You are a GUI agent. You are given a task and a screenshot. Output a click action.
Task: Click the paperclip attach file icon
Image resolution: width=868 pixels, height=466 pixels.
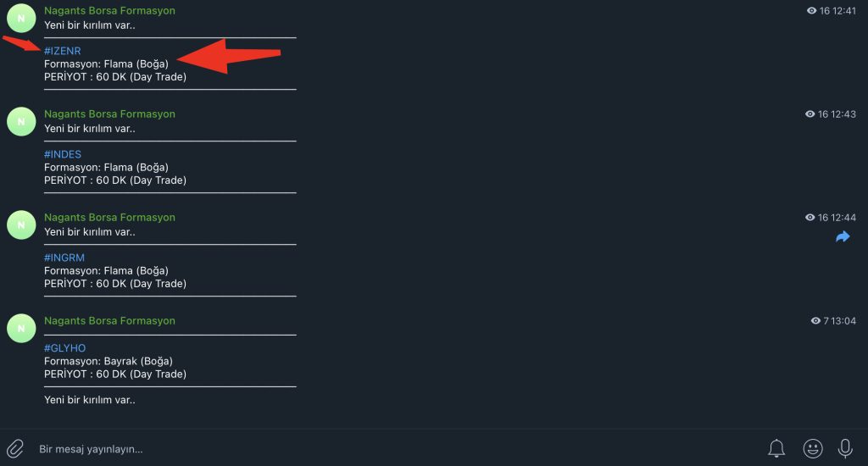click(x=15, y=448)
